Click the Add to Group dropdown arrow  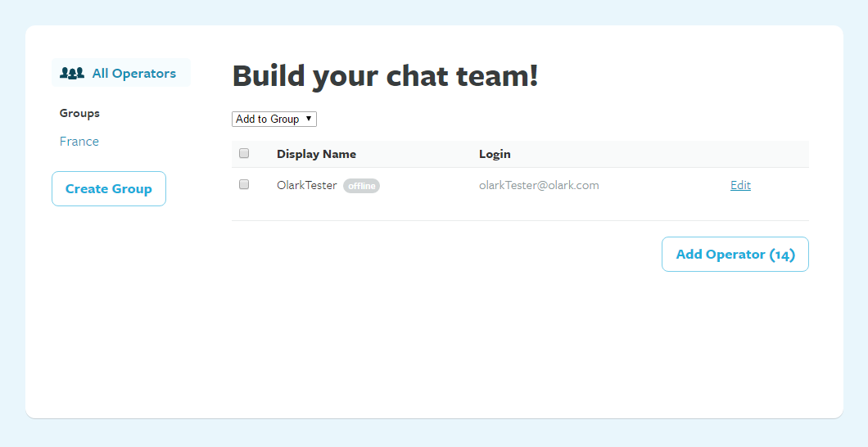(x=309, y=119)
